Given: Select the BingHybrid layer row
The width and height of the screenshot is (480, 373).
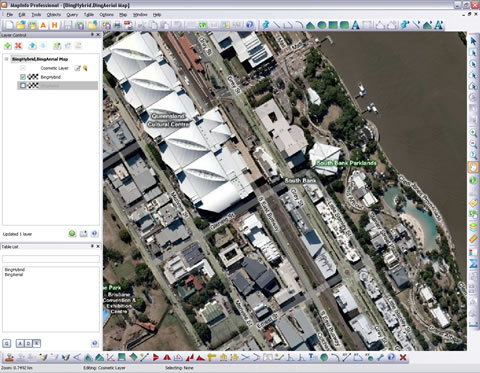Looking at the screenshot, I should [x=57, y=77].
